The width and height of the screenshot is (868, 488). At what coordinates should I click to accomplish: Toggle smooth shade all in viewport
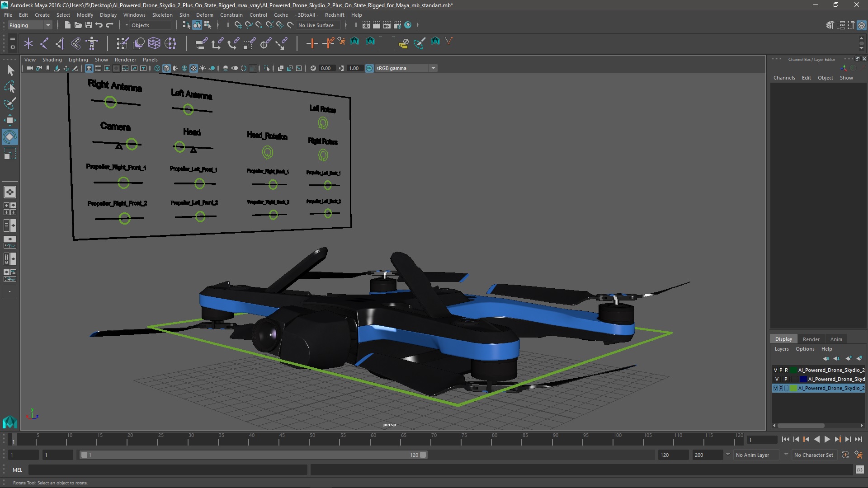(166, 68)
